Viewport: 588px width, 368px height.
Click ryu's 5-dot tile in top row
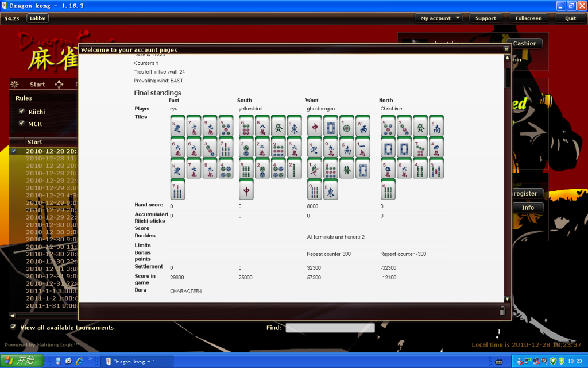click(226, 126)
